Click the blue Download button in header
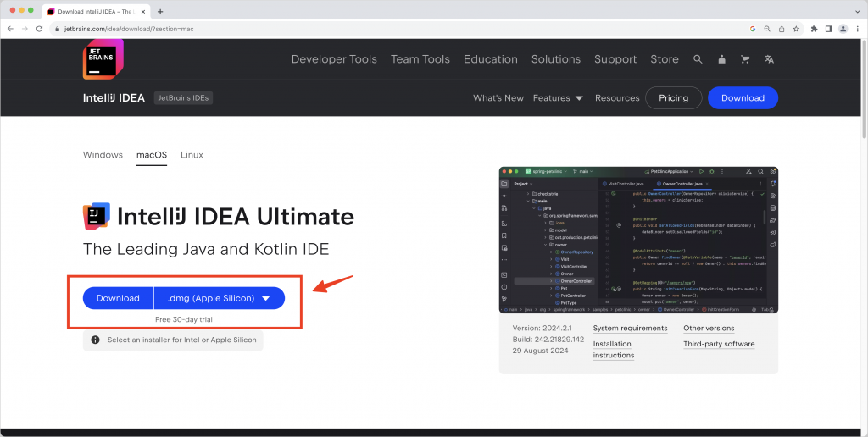Screen dimensions: 868x437 [743, 98]
